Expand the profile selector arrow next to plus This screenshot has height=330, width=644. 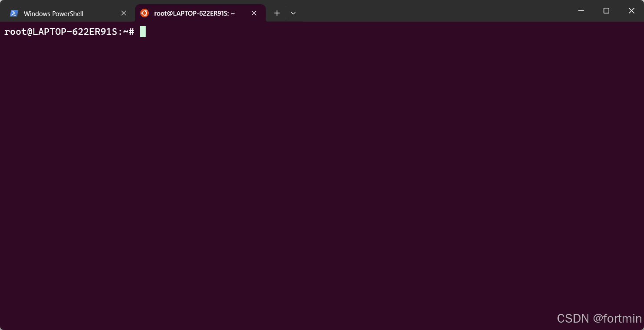click(x=293, y=13)
